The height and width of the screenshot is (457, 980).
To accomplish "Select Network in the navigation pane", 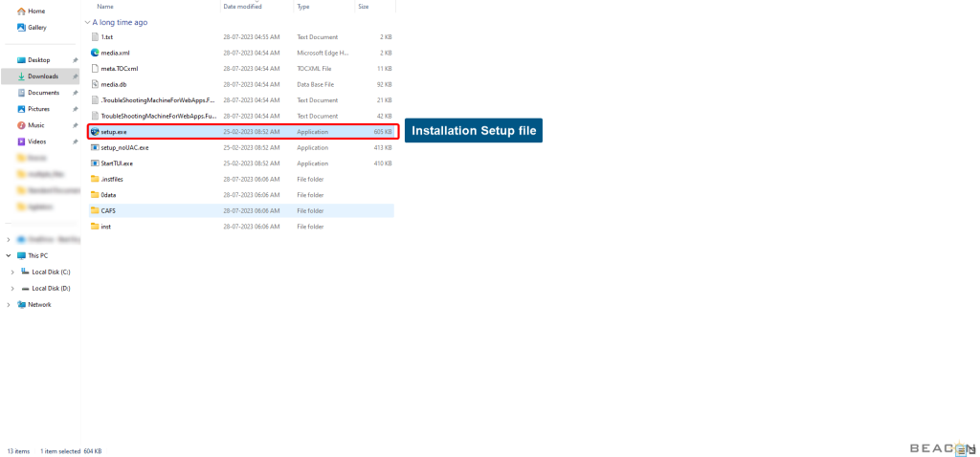I will [x=39, y=305].
